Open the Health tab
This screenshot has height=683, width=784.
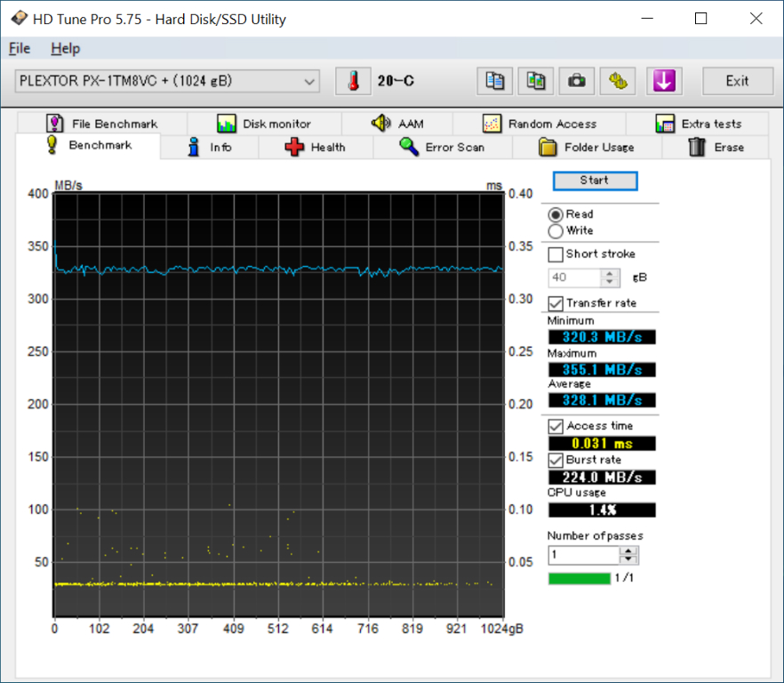[316, 147]
